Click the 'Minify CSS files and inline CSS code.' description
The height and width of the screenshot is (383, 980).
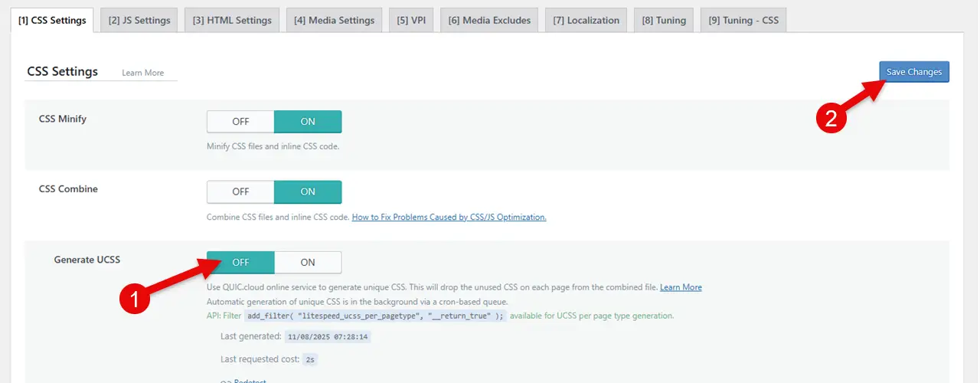click(x=273, y=146)
